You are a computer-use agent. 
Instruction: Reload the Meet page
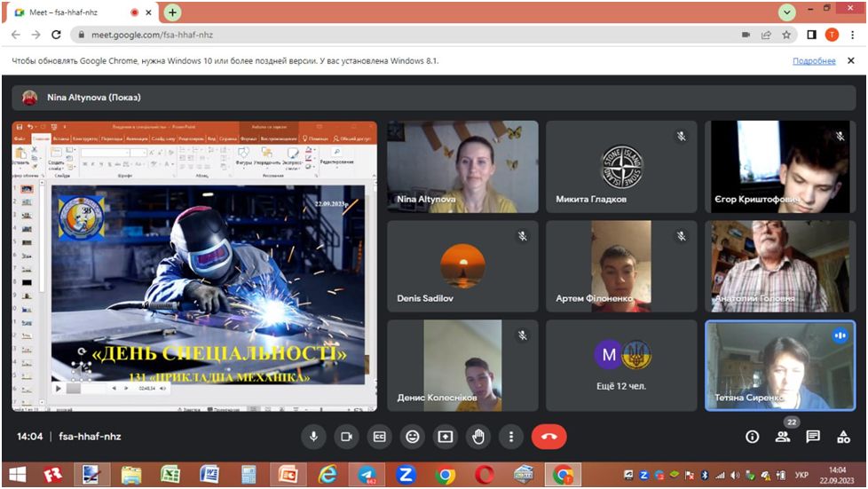(56, 35)
